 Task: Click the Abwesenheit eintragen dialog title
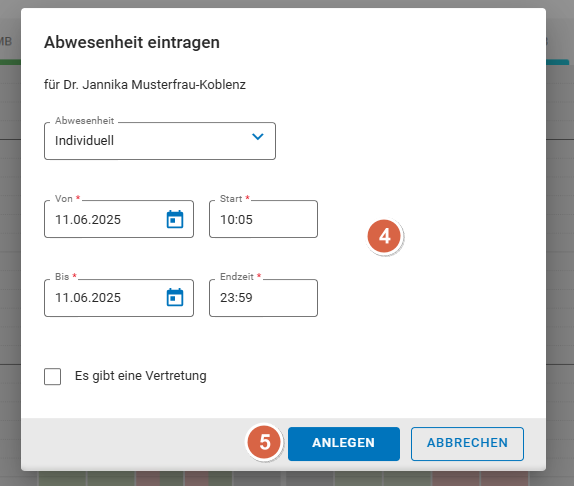132,42
